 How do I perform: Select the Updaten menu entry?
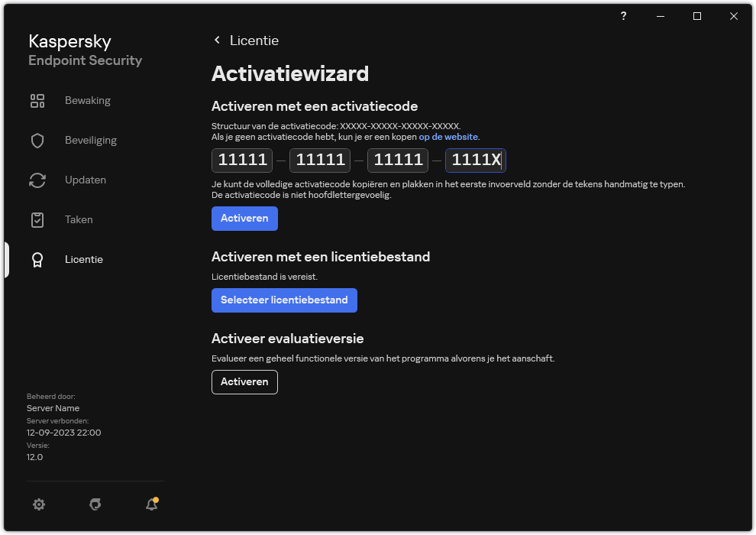[86, 180]
